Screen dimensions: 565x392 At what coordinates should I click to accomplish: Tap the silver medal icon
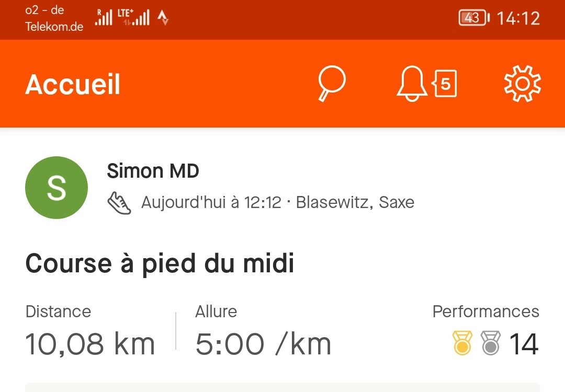click(x=490, y=343)
